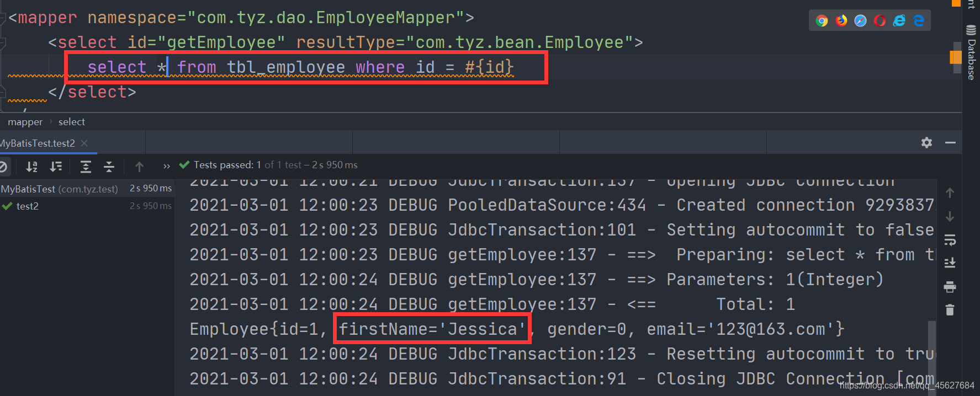The width and height of the screenshot is (980, 396).
Task: Sort tests alphabetically
Action: pyautogui.click(x=32, y=167)
